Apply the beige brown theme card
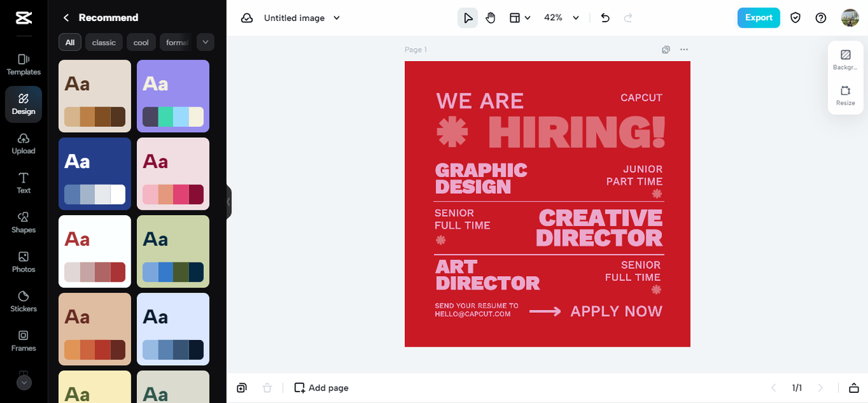The height and width of the screenshot is (403, 868). [95, 96]
